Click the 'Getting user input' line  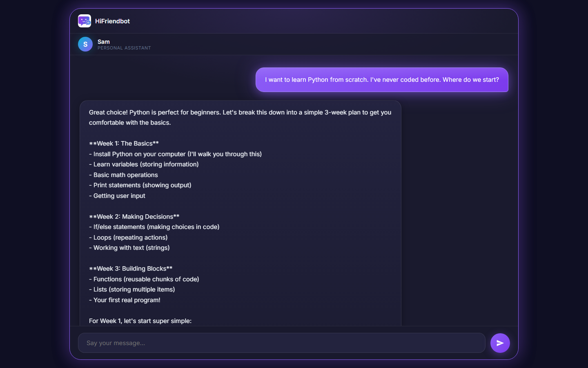click(x=117, y=196)
